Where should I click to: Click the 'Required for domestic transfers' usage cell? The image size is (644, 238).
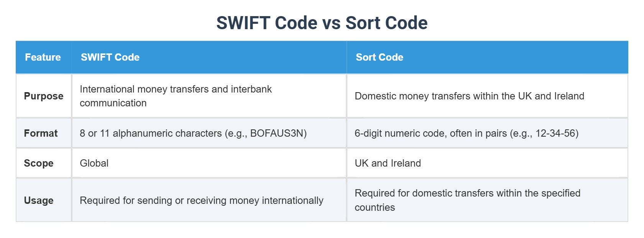[467, 200]
